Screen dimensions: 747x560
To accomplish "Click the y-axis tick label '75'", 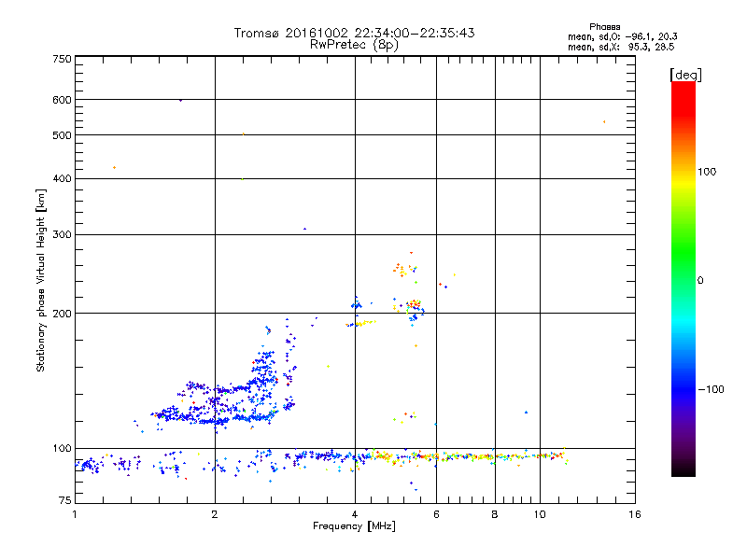I will coord(64,500).
